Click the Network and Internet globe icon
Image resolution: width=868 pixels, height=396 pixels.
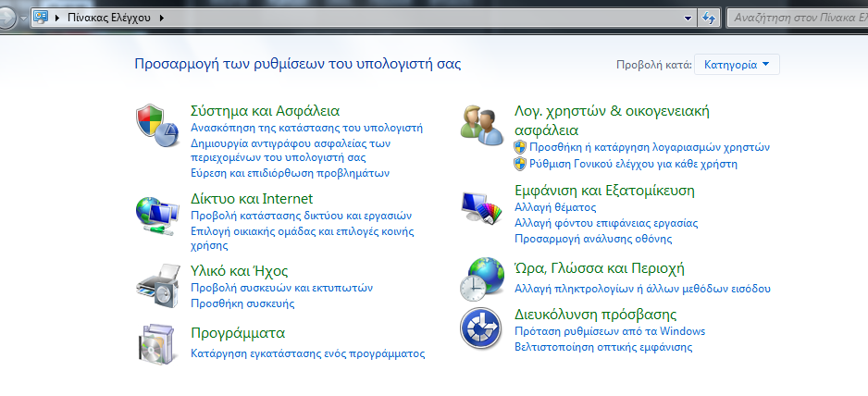157,216
